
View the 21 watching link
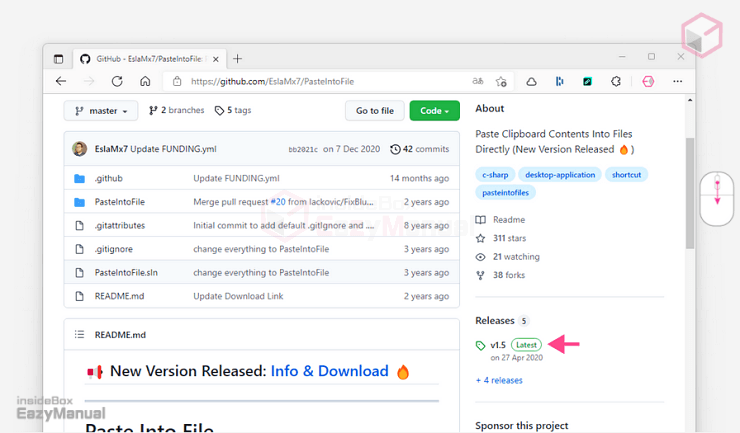click(507, 257)
